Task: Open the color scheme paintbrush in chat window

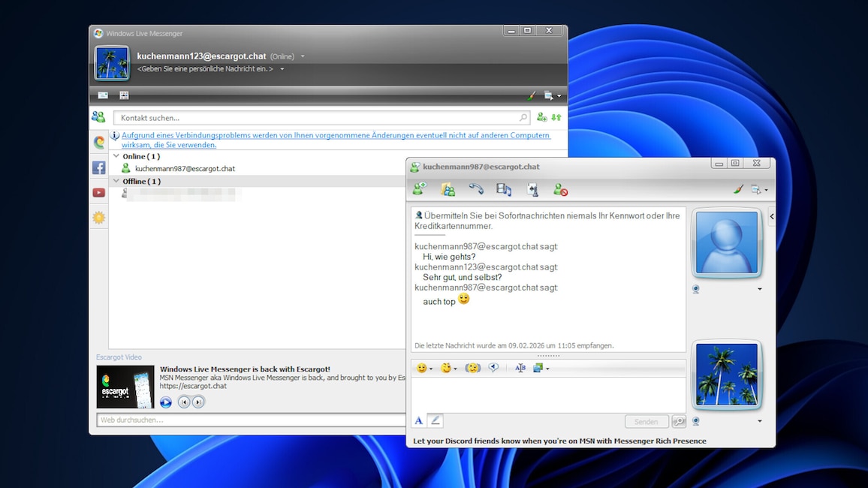Action: point(738,189)
